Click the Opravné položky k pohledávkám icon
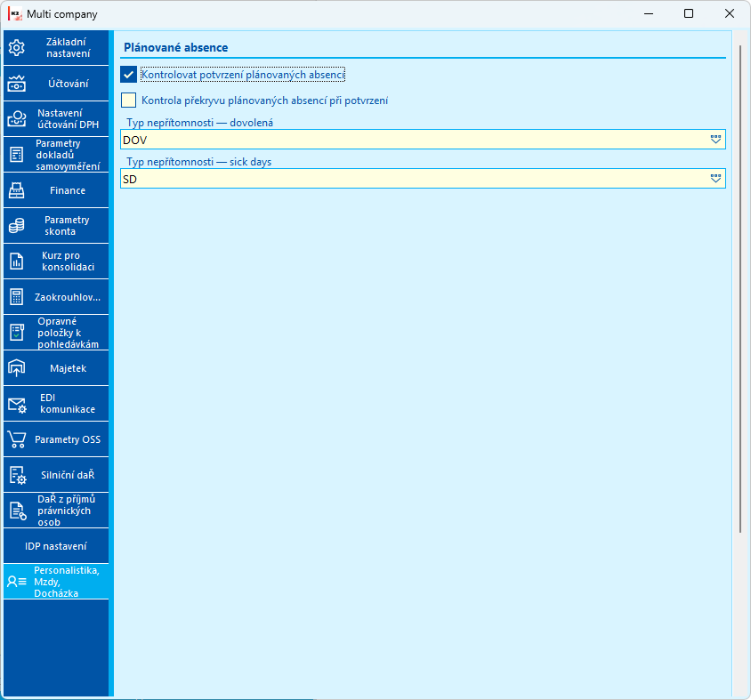Viewport: 751px width, 700px height. pos(17,333)
